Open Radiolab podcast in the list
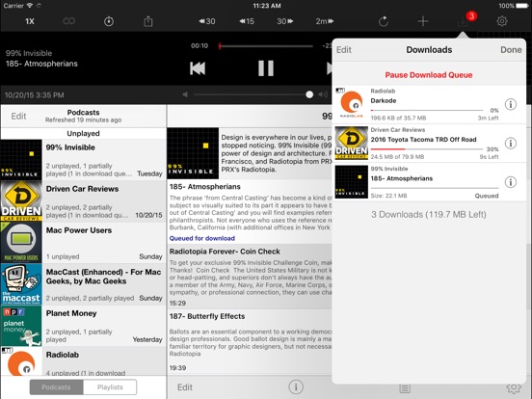Screen dimensions: 532x399 pos(84,361)
